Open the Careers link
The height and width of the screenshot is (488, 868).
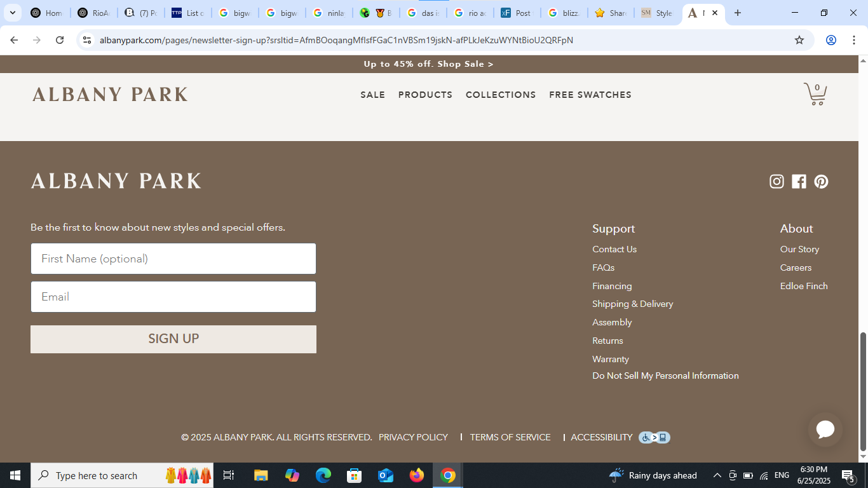pyautogui.click(x=796, y=268)
